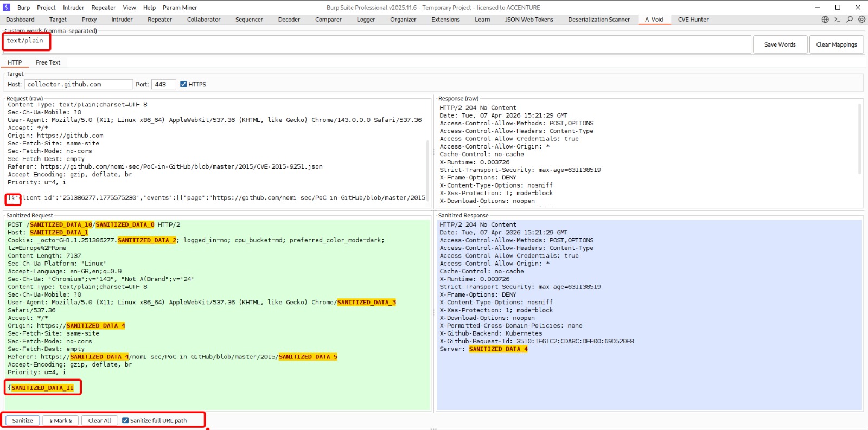The image size is (868, 430).
Task: Click the Save Words button
Action: [780, 44]
